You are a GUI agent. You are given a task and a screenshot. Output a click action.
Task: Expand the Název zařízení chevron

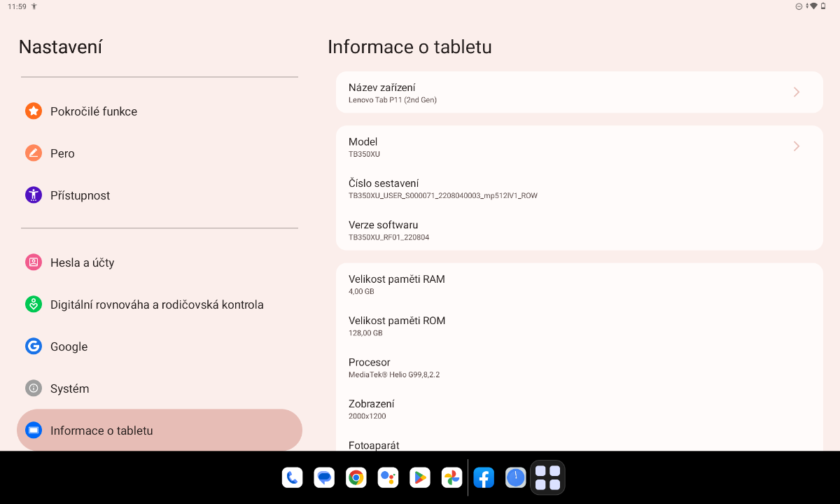point(796,92)
